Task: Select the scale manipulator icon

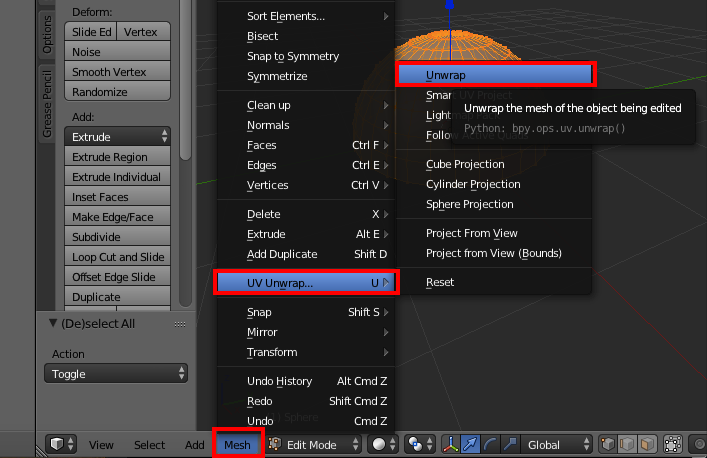Action: point(510,444)
